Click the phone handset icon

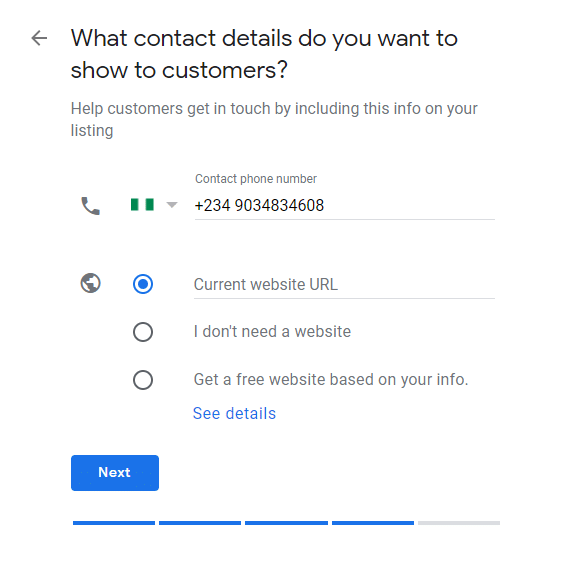point(90,206)
